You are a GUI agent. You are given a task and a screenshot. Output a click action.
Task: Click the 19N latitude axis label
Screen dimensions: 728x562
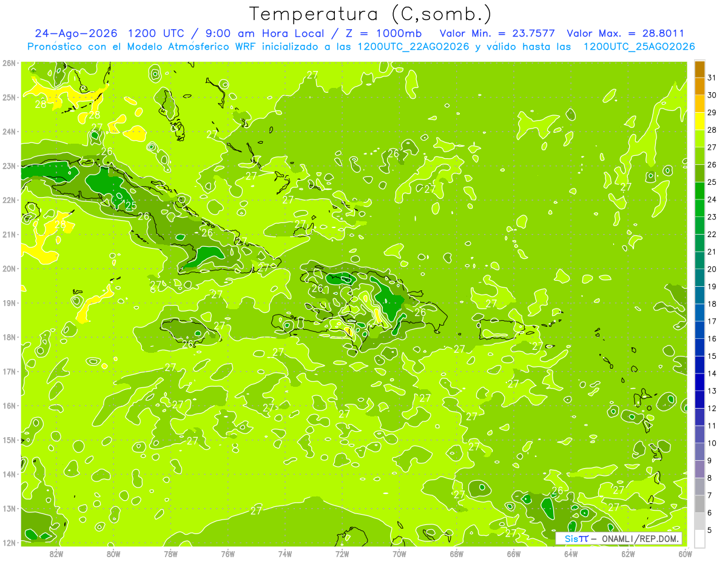(9, 303)
